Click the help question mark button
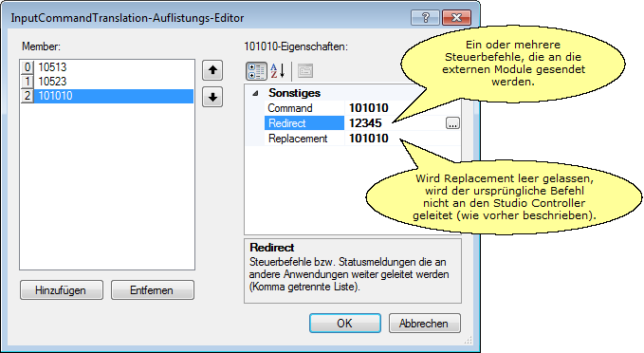644x353 pixels. tap(425, 18)
